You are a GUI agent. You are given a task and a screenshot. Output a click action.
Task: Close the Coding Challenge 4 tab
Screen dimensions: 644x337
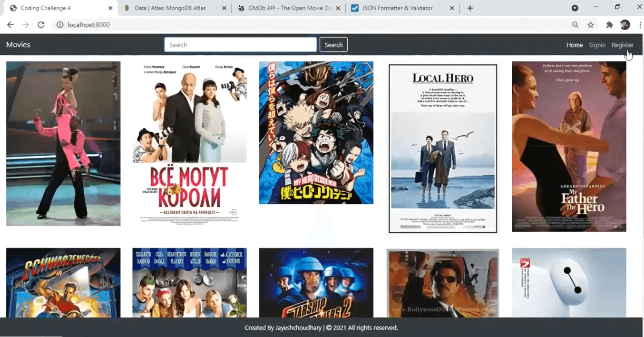pyautogui.click(x=110, y=8)
